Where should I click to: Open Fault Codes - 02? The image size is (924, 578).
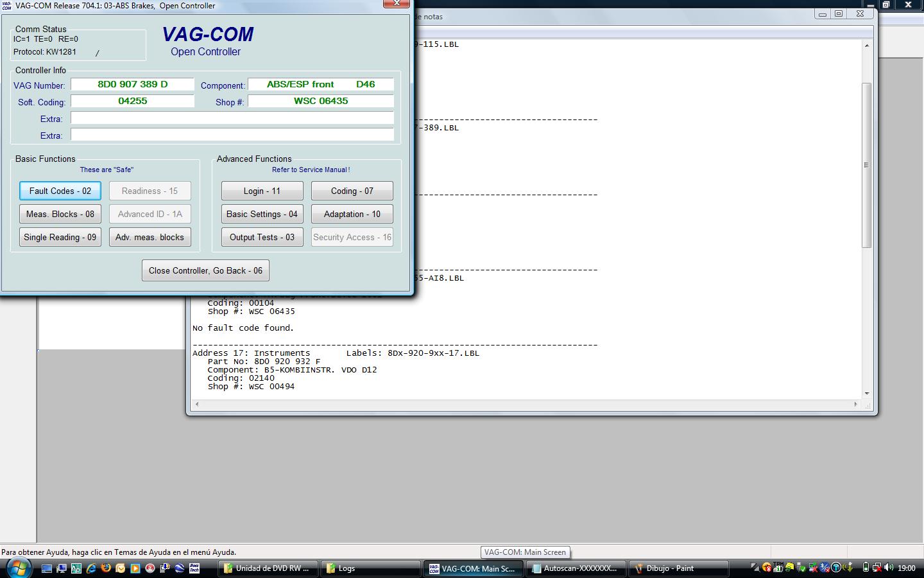[x=60, y=191]
